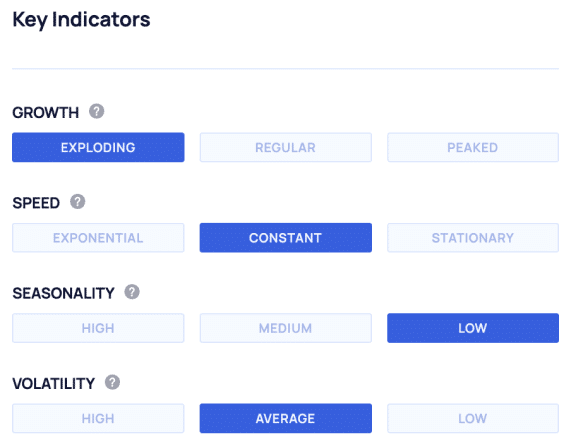571x447 pixels.
Task: Choose the Low volatility button
Action: click(473, 418)
